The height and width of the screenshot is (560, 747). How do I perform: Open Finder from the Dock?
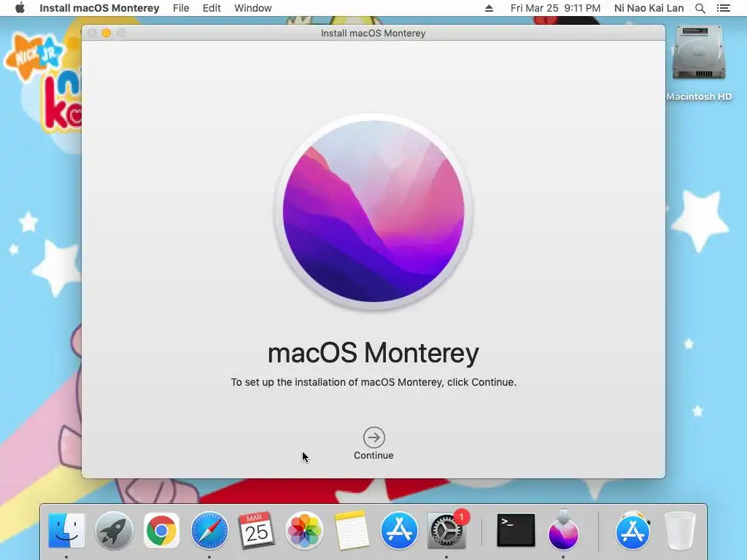(66, 531)
